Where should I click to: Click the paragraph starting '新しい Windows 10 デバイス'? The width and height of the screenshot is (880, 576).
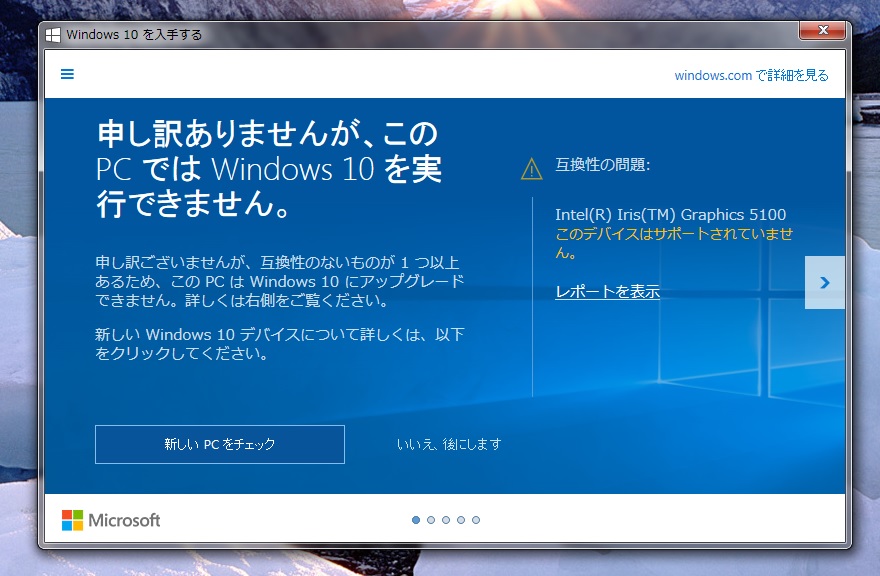click(x=279, y=344)
